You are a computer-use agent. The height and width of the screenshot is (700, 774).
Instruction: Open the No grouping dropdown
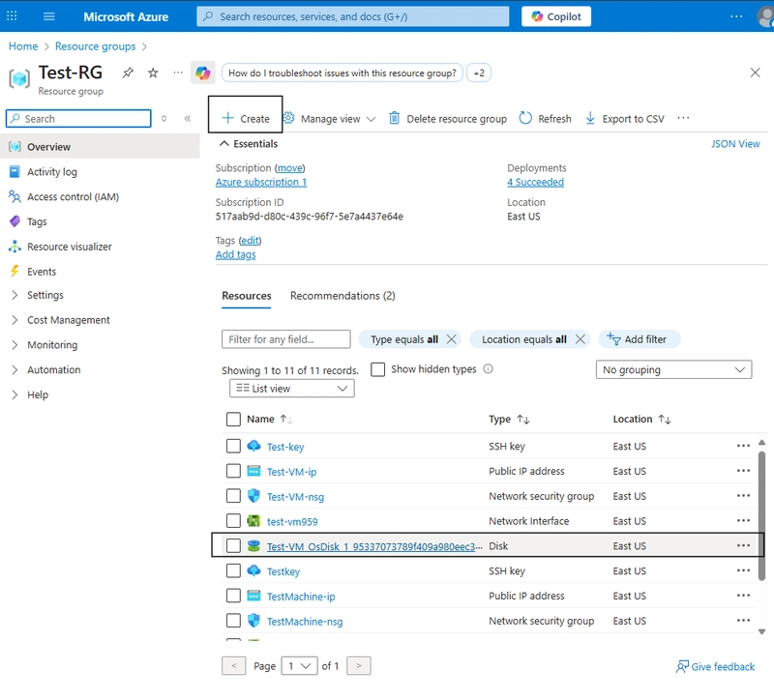coord(673,369)
